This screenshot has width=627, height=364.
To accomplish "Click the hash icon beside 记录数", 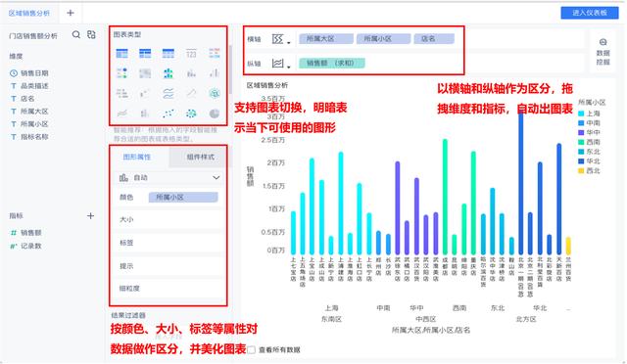I will click(x=14, y=247).
